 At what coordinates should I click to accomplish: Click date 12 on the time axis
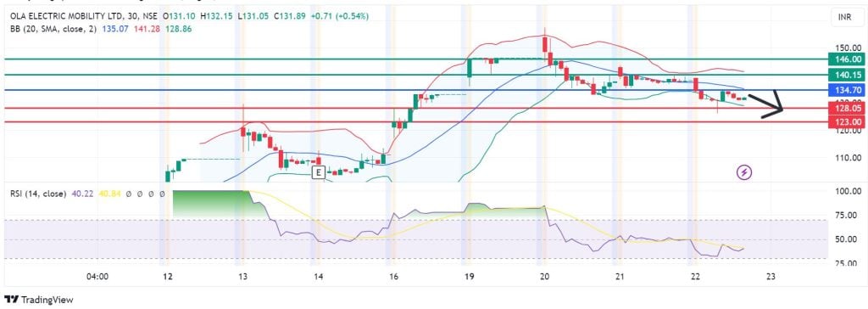[x=167, y=276]
